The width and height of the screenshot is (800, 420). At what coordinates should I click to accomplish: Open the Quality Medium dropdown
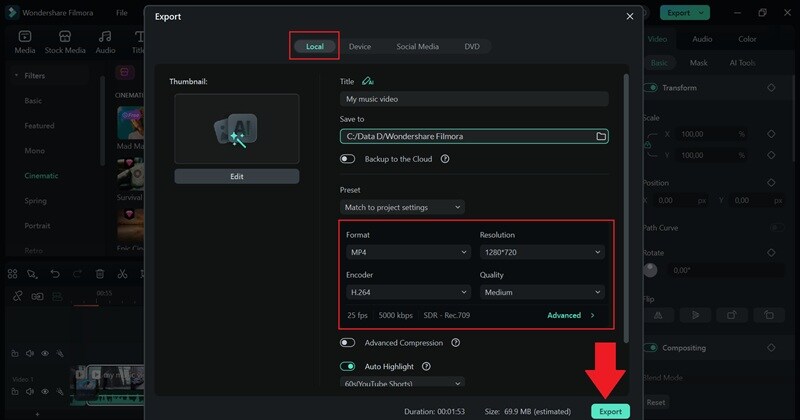pos(542,292)
